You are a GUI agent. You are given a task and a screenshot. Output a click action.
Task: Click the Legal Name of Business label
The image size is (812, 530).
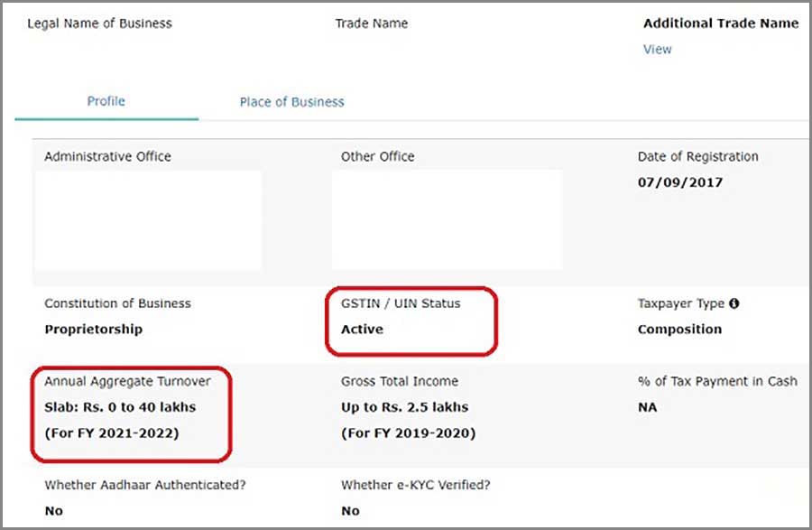click(99, 23)
